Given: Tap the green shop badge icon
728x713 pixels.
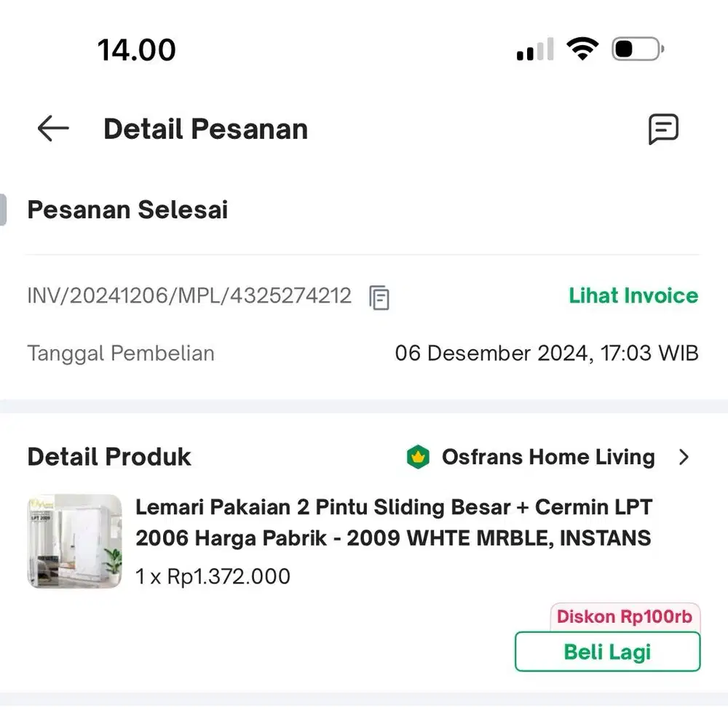Looking at the screenshot, I should tap(418, 457).
